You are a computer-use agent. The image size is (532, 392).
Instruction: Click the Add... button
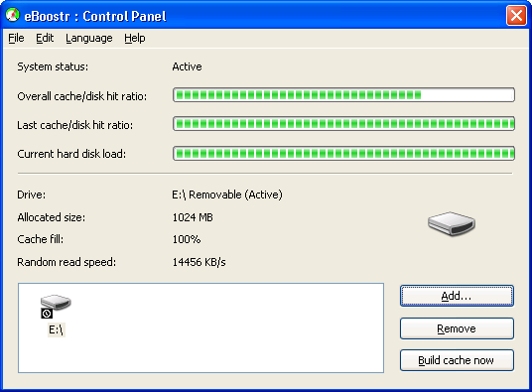click(457, 296)
